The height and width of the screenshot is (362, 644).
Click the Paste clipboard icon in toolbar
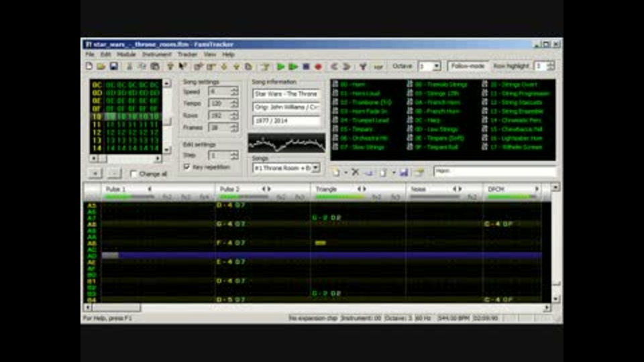click(155, 66)
